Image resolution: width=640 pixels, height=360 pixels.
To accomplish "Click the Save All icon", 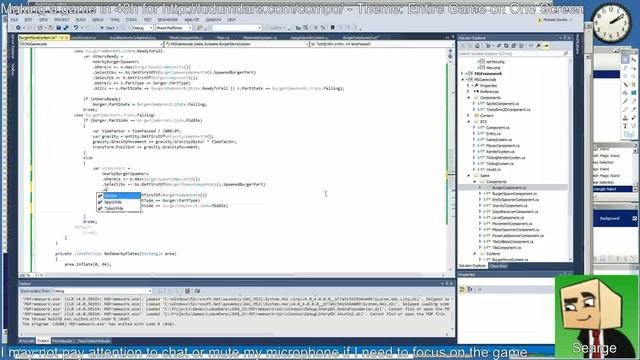I will pyautogui.click(x=65, y=28).
